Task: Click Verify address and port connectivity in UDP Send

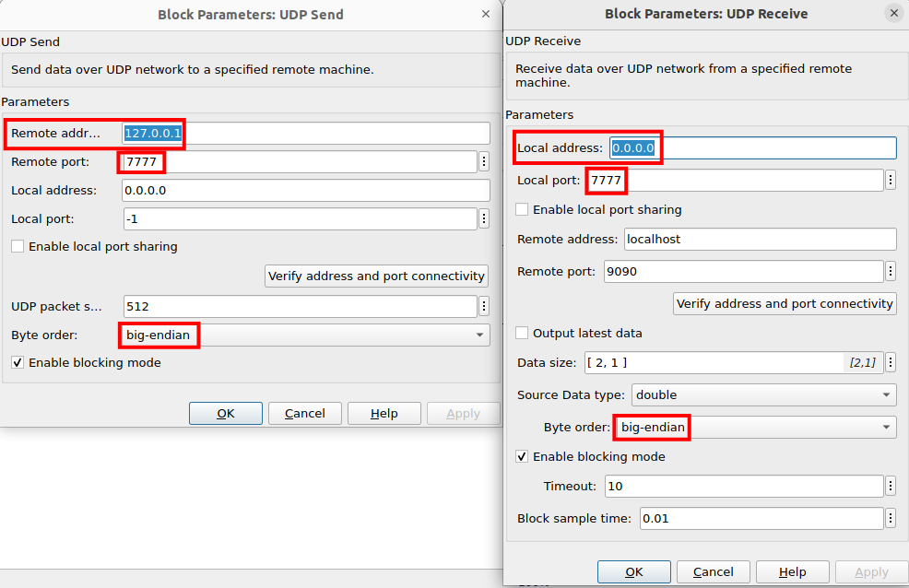Action: point(376,276)
